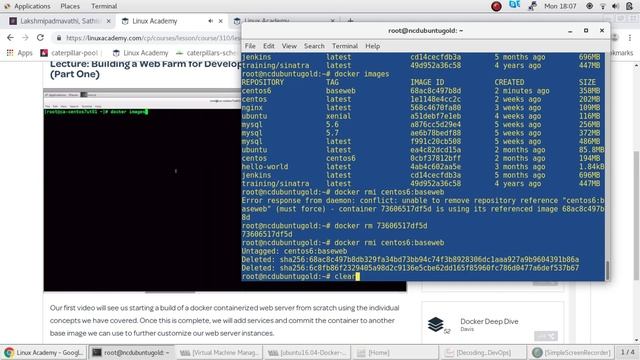Open the caterpillars-sche bookmark
This screenshot has width=640, height=360.
(x=207, y=53)
